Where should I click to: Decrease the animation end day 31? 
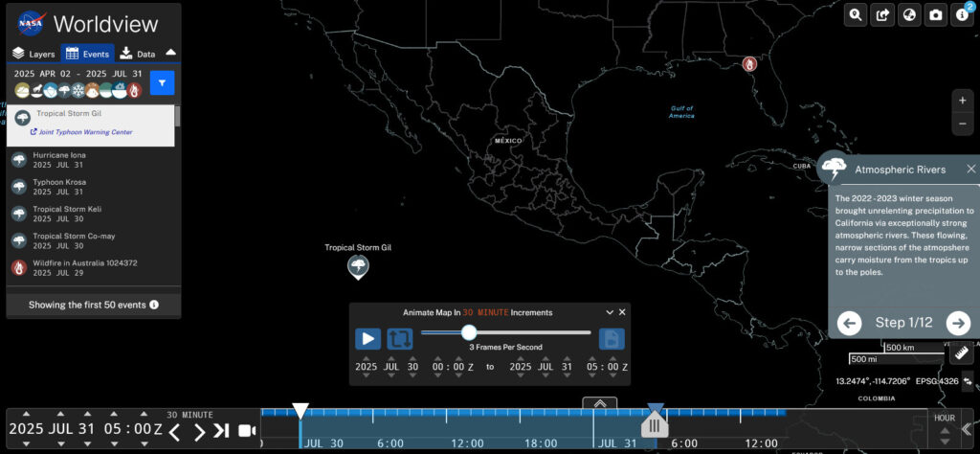[x=567, y=375]
